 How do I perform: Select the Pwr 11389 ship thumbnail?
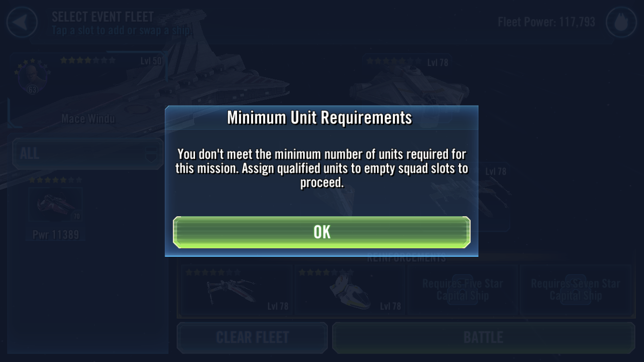pyautogui.click(x=56, y=205)
